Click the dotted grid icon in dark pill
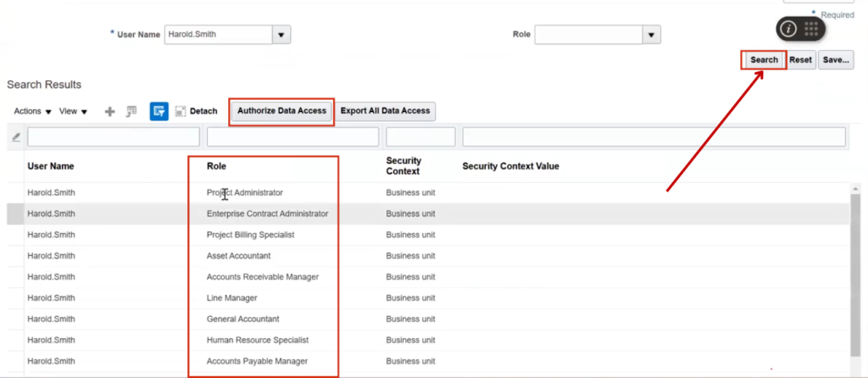 point(811,28)
